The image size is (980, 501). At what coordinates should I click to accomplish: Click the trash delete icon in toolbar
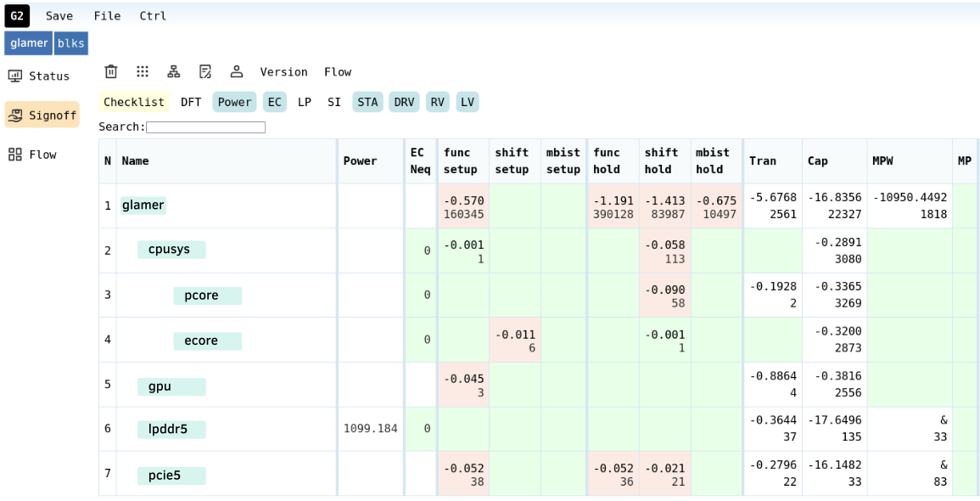pos(111,72)
